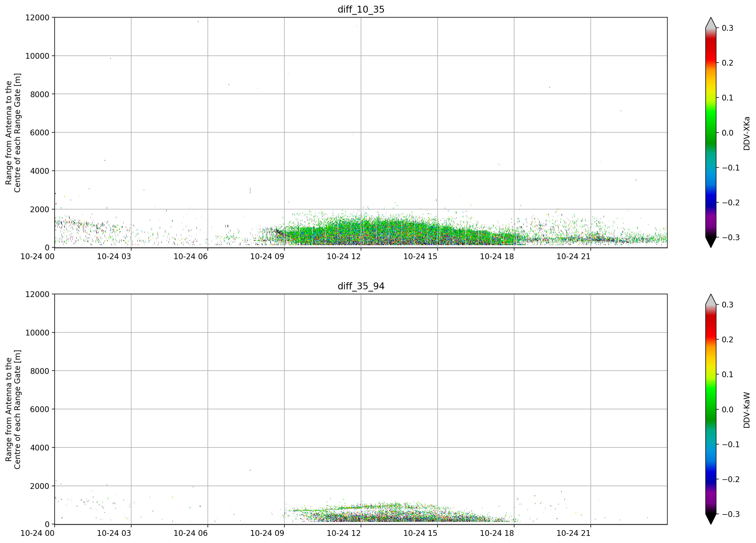
Task: Click the bottom plot x-tick 10-24 15
Action: click(x=420, y=533)
